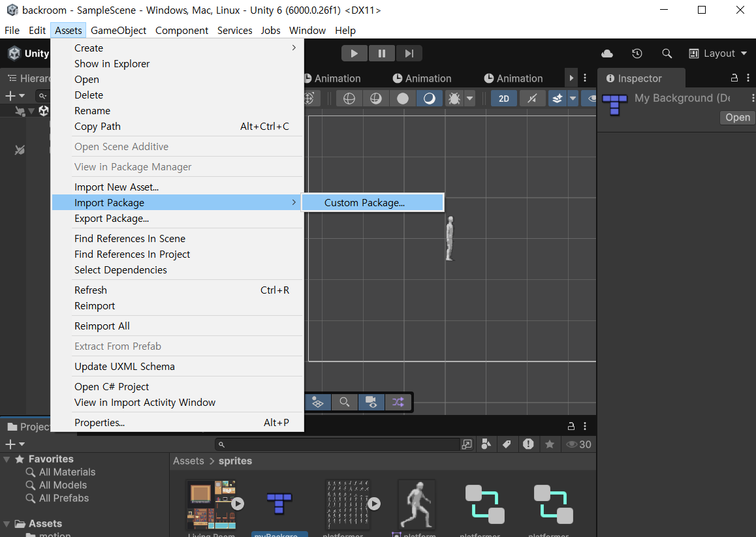756x537 pixels.
Task: Click Reimport All menu item
Action: click(x=178, y=326)
